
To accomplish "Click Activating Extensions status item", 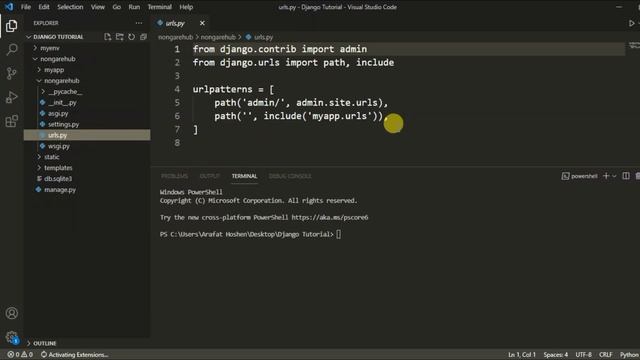I will tap(75, 355).
